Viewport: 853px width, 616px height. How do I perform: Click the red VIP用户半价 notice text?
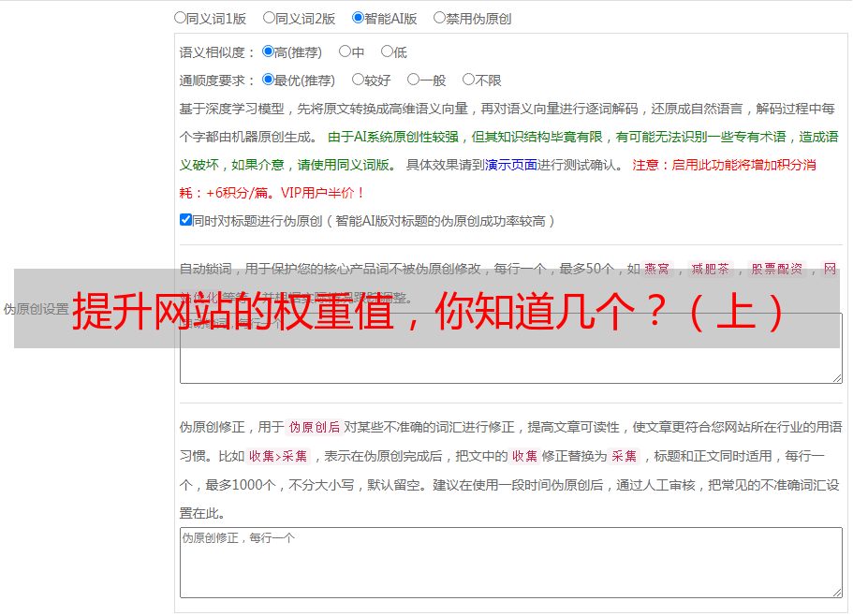323,193
